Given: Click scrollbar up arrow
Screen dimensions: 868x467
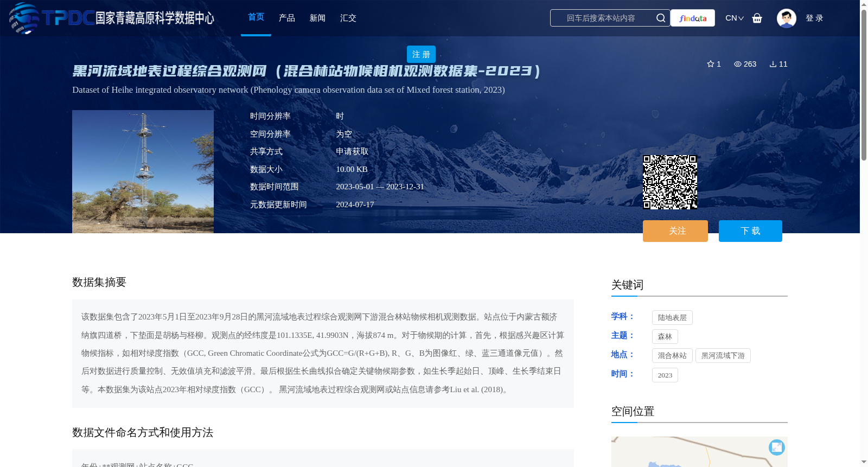Looking at the screenshot, I should pos(864,4).
